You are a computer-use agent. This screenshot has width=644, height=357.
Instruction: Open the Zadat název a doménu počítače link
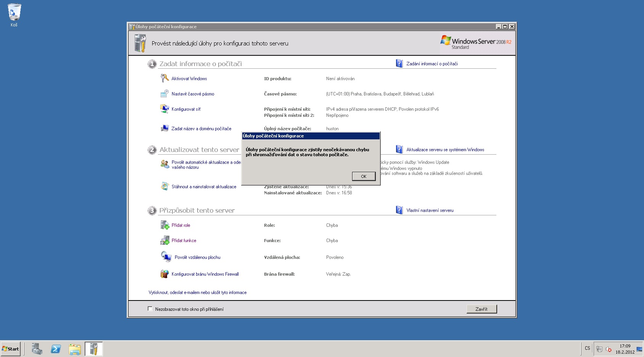(201, 129)
